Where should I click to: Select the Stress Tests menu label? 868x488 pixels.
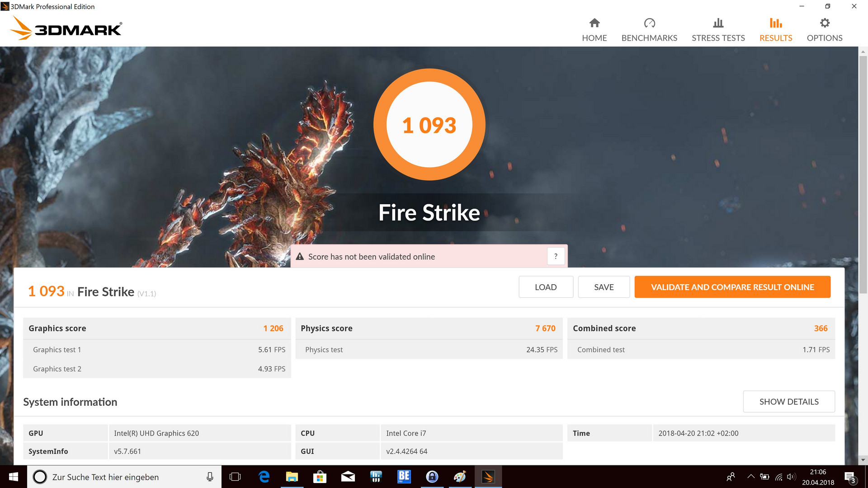[718, 38]
